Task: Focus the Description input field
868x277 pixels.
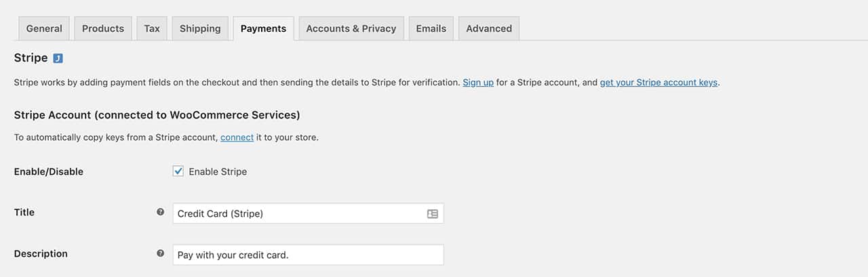Action: click(x=309, y=255)
